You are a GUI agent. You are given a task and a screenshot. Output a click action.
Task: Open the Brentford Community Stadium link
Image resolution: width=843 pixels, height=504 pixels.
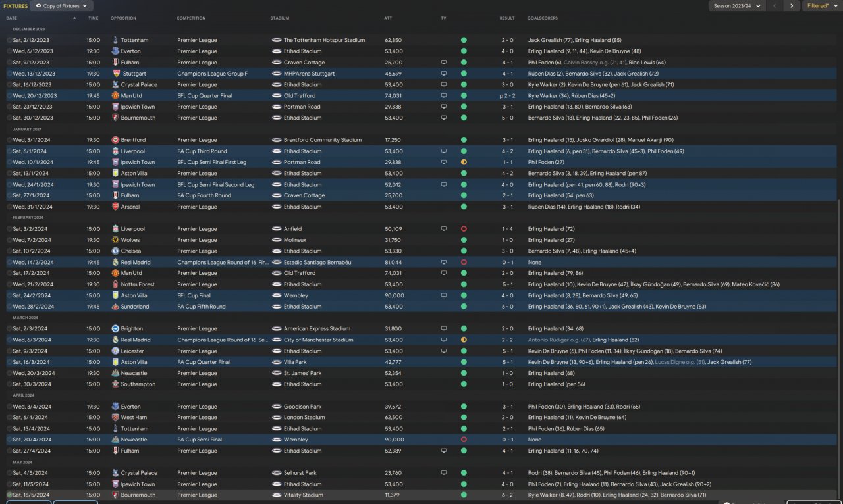pos(323,140)
